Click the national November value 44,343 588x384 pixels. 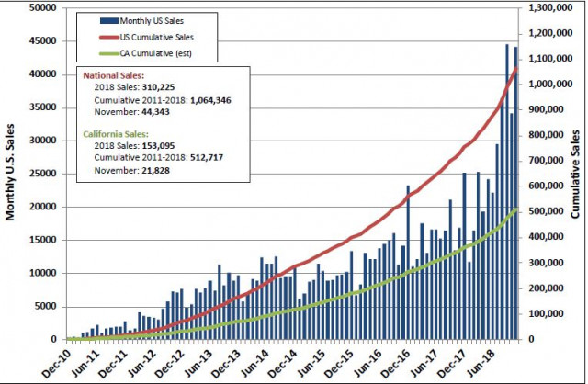(155, 112)
